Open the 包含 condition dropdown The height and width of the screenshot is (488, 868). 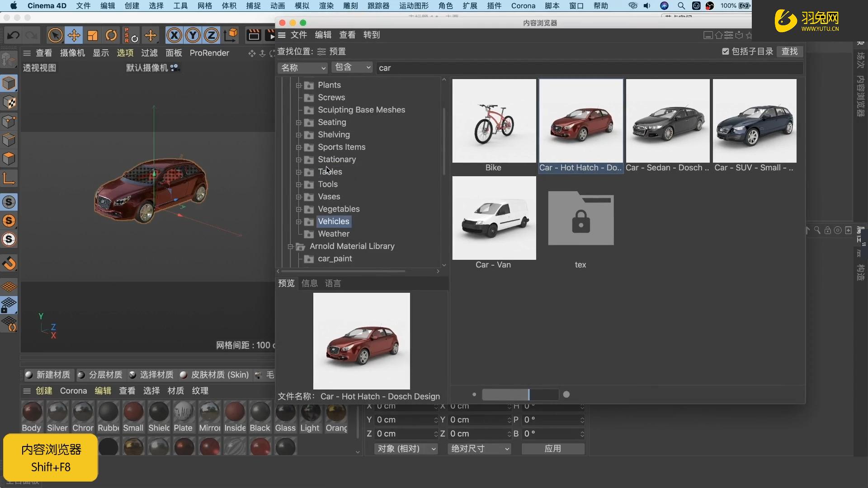(x=352, y=67)
